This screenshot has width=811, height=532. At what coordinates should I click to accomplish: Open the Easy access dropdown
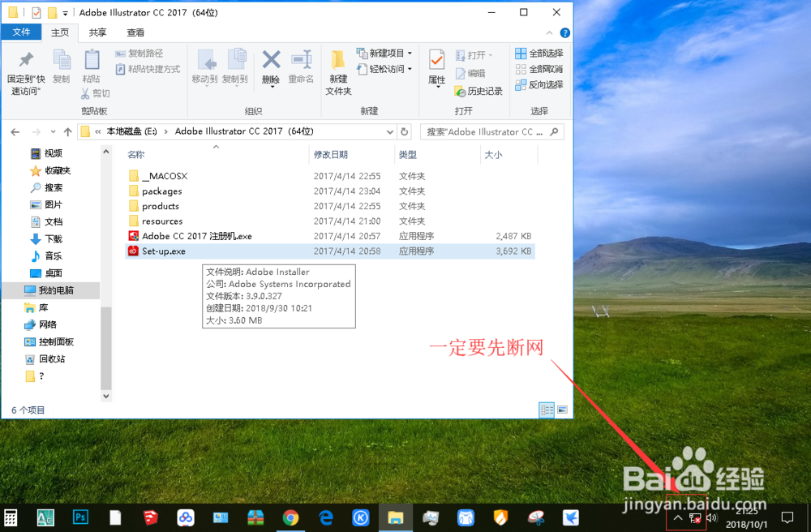coord(384,69)
